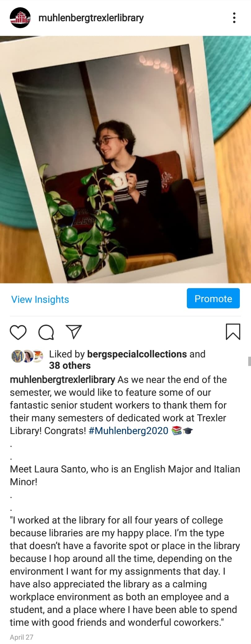The height and width of the screenshot is (644, 251).
Task: Open muhlenbergtrexlerlibrary username in the header
Action: click(91, 18)
